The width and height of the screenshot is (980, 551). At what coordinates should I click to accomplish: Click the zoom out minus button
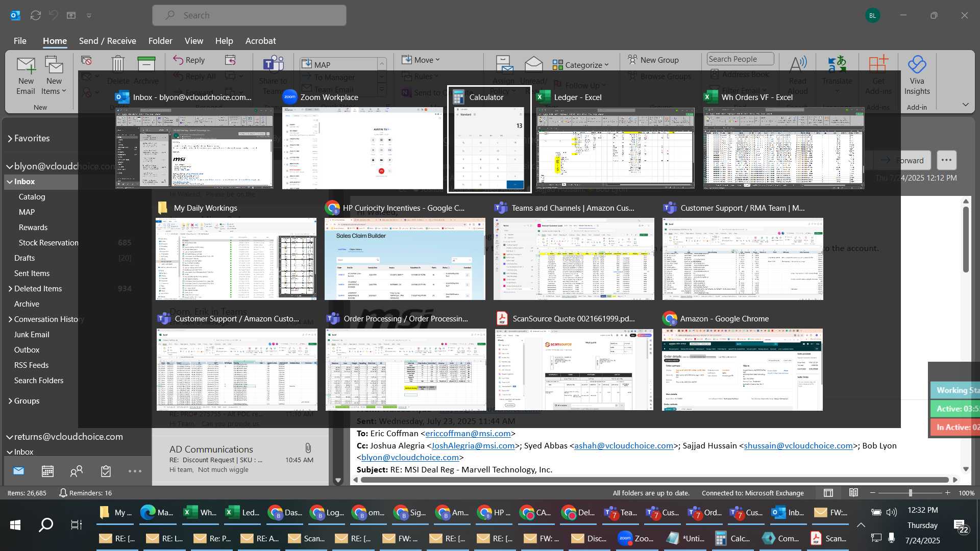click(873, 493)
